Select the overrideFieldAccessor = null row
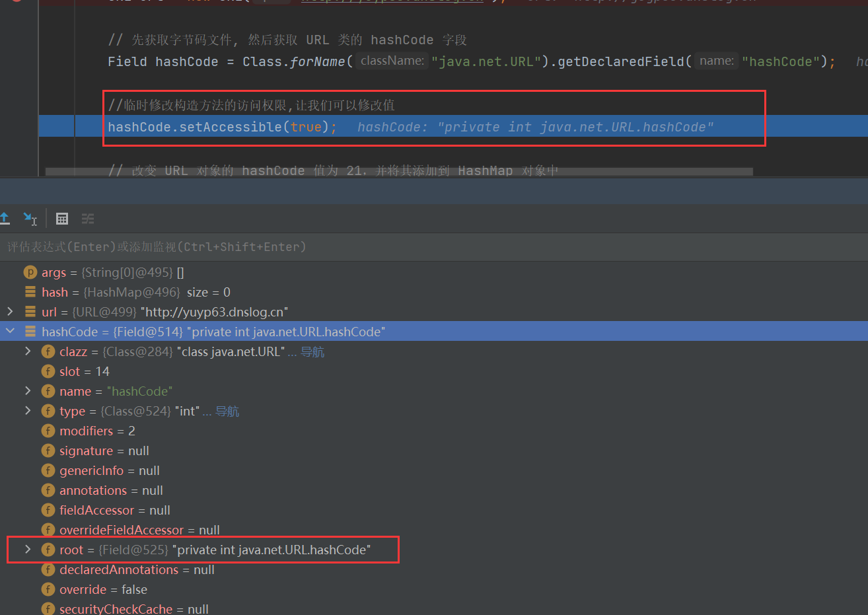Screen dimensions: 868x615 pos(434,530)
